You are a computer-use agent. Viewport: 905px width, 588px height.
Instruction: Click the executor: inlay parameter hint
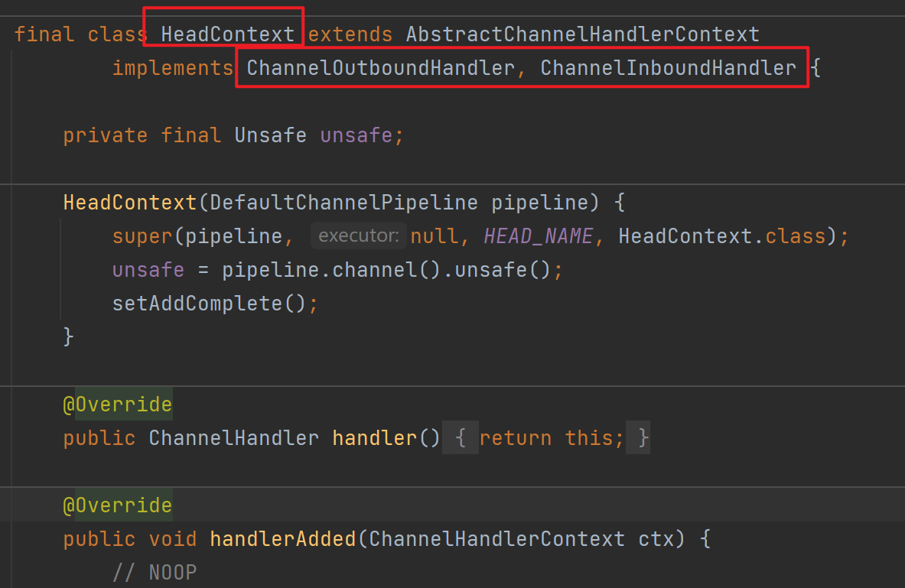coord(358,236)
